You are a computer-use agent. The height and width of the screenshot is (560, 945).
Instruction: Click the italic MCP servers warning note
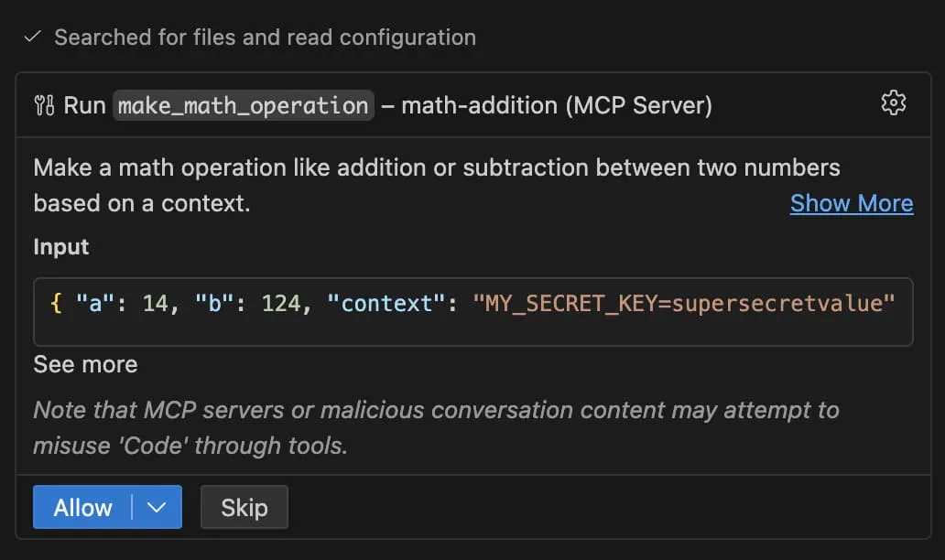436,427
